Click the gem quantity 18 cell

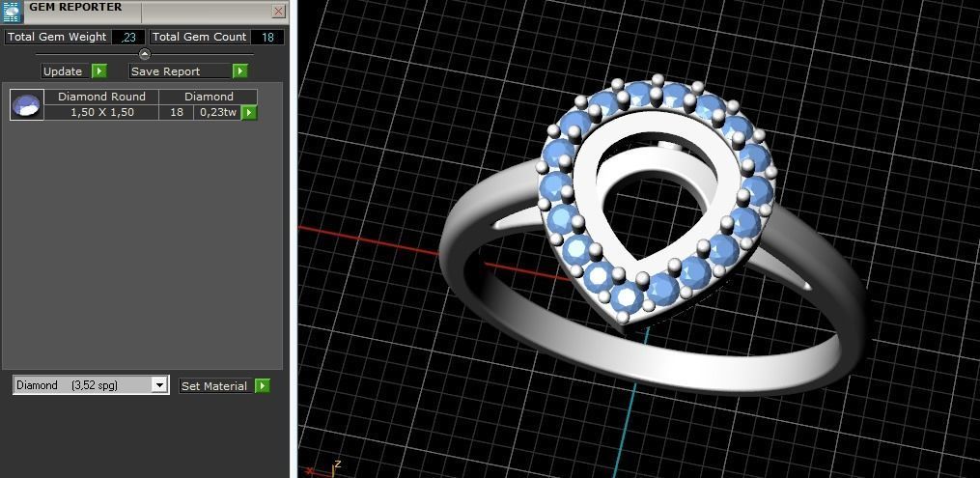pos(177,112)
